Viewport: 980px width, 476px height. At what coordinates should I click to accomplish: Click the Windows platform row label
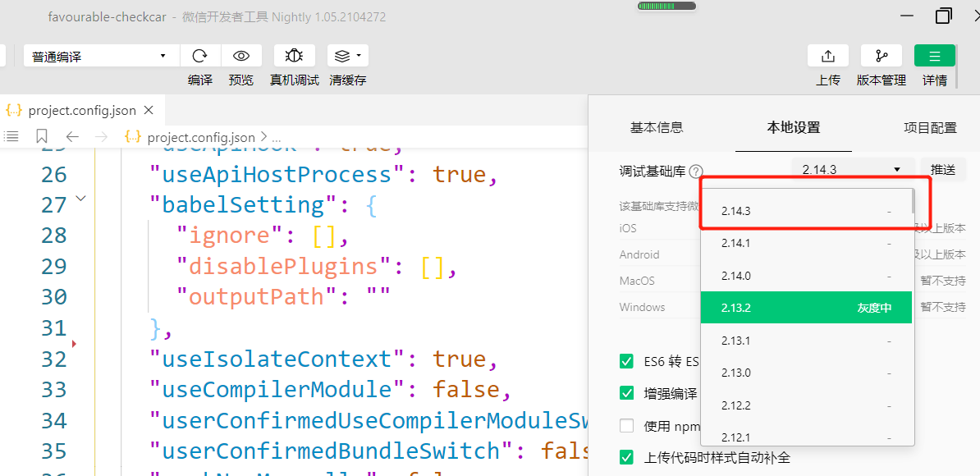click(642, 307)
